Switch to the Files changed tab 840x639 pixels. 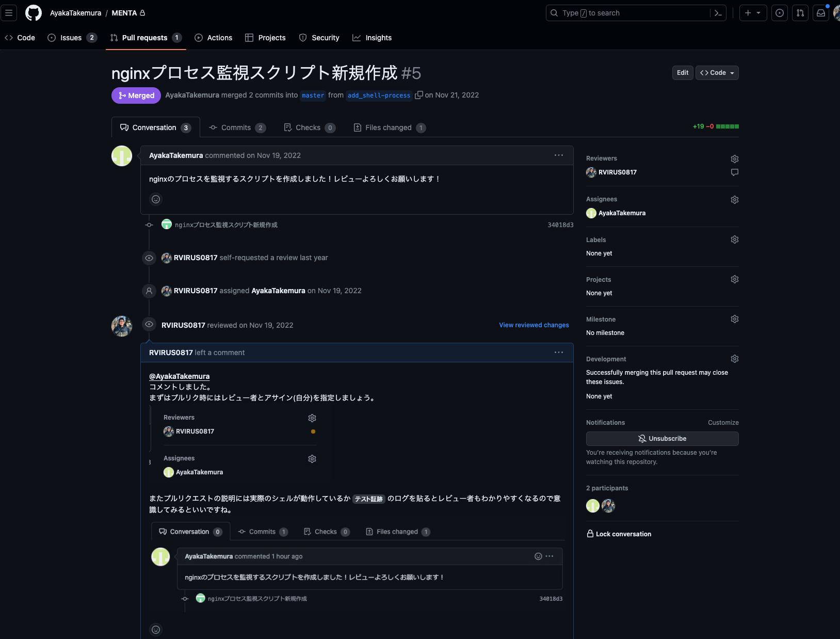point(389,127)
